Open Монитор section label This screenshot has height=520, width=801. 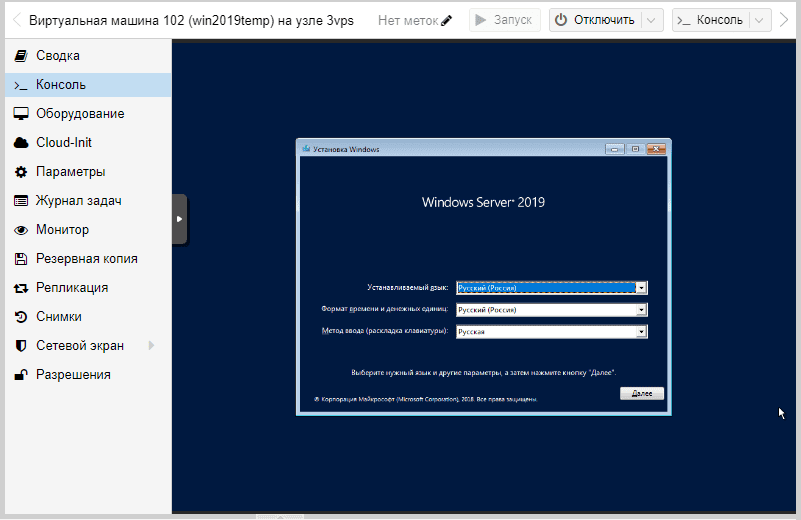(62, 230)
